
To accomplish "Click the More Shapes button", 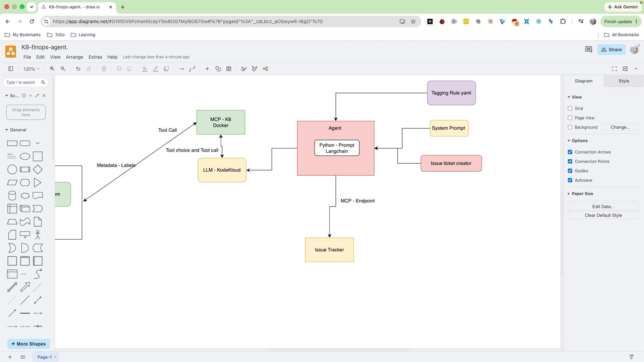I will pyautogui.click(x=29, y=344).
